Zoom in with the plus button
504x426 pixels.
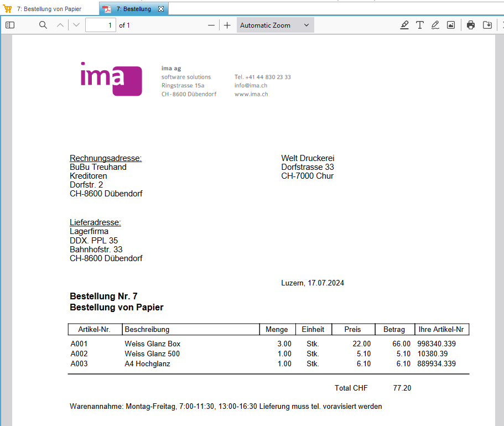point(227,25)
